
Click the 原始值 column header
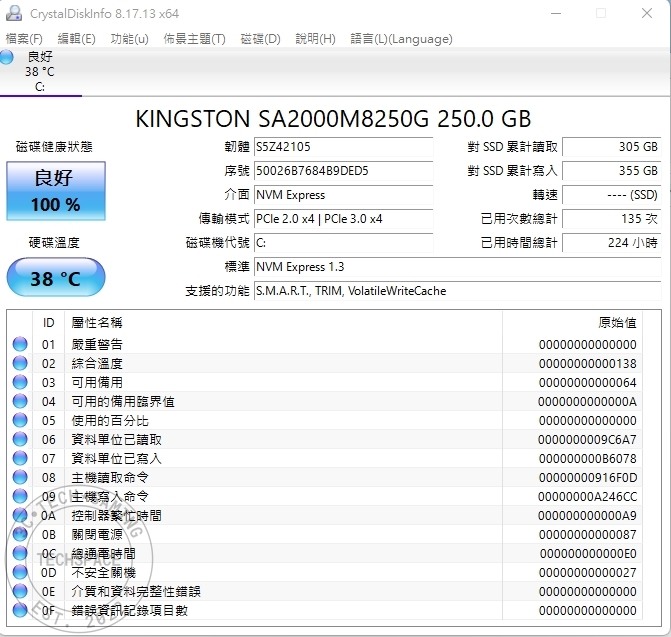572,323
